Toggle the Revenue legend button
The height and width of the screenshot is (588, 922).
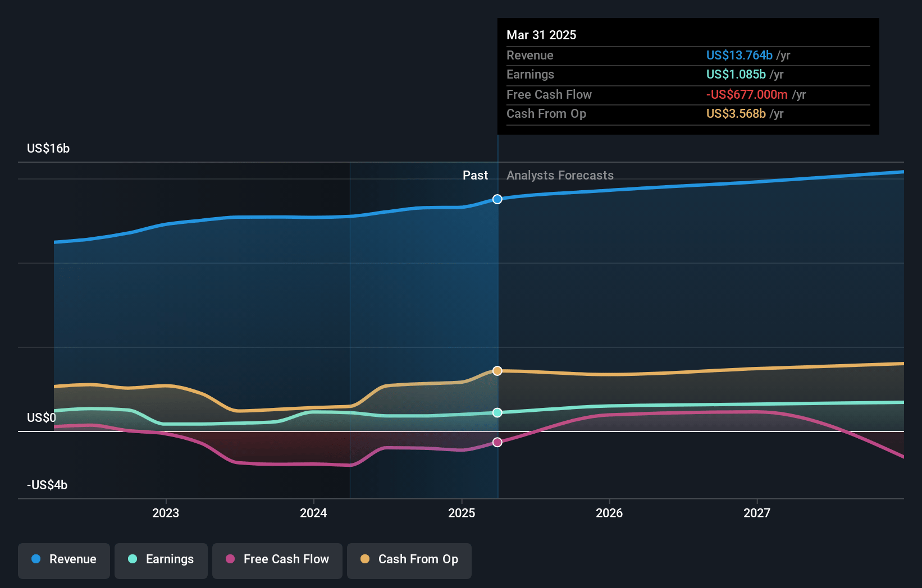tap(64, 561)
